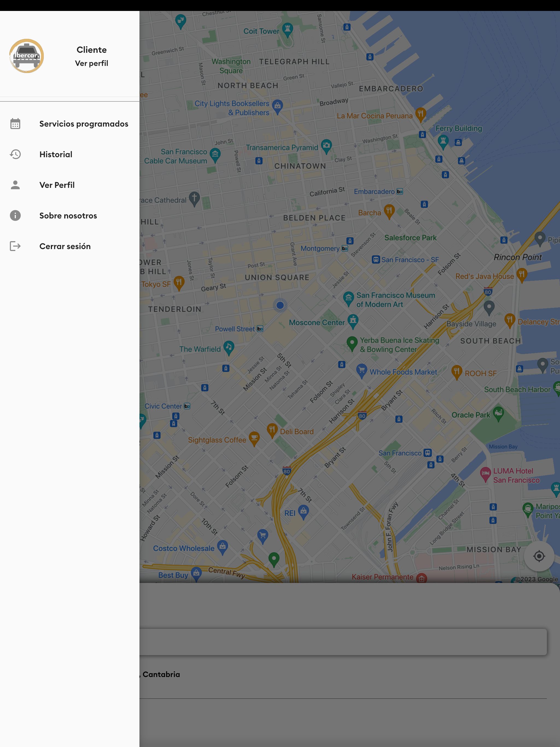
Task: Select the Ferry Building landmark pin
Action: click(x=443, y=142)
